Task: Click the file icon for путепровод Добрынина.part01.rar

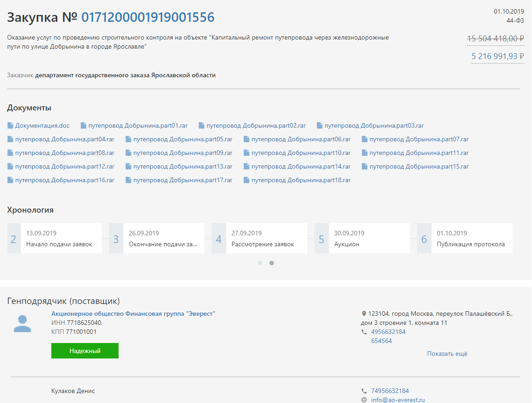Action: click(x=84, y=126)
